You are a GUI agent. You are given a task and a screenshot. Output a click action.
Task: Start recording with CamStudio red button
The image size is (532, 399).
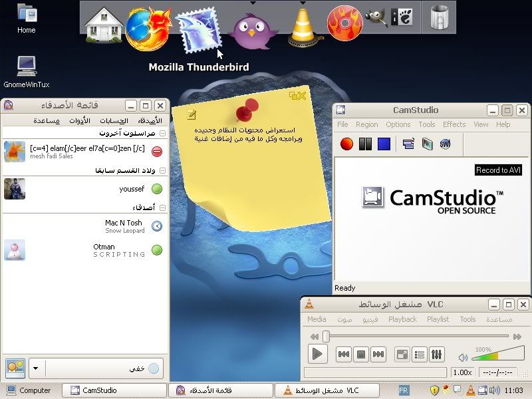pos(346,144)
